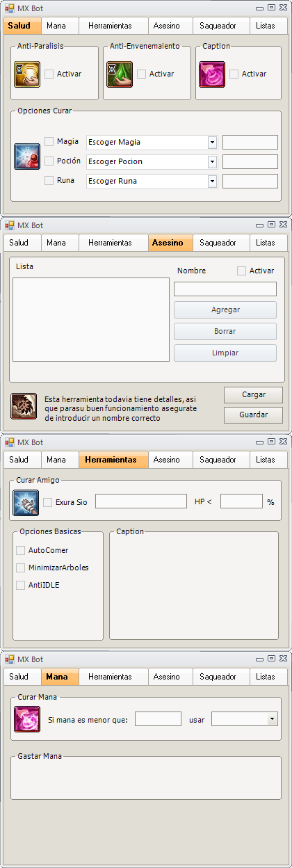Image resolution: width=292 pixels, height=868 pixels.
Task: Click the 'Si mana es menor que' field
Action: (x=158, y=719)
